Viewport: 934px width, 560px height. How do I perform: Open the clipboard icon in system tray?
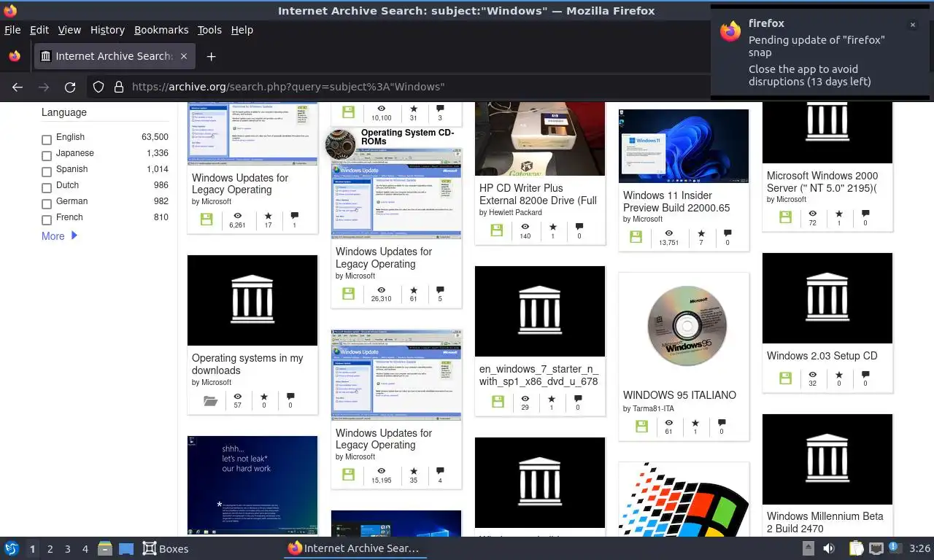pos(855,548)
